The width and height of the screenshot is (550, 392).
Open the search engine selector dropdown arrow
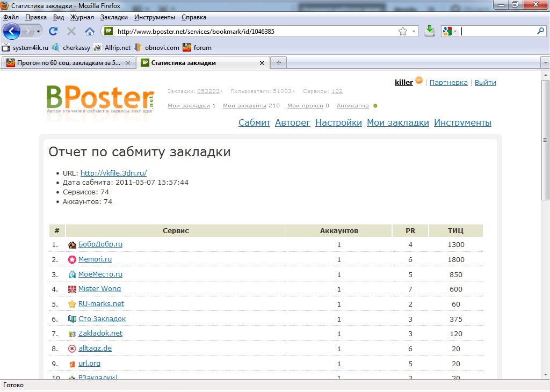tap(455, 32)
